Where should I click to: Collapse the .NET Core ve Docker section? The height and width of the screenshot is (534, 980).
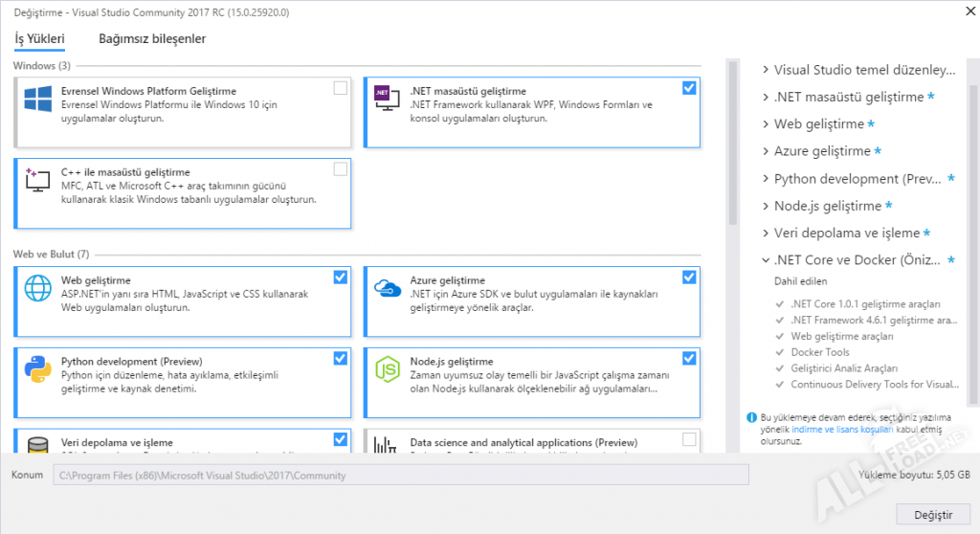[x=766, y=260]
